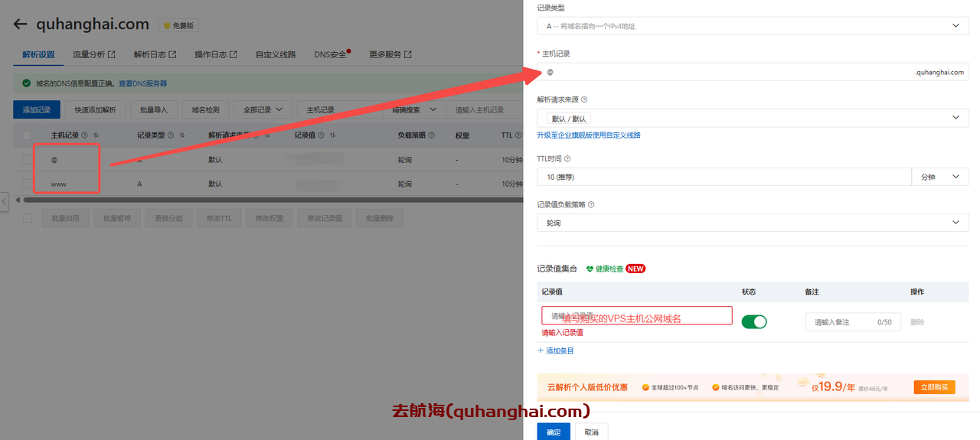The width and height of the screenshot is (980, 440).
Task: Click help icon next to TTL时间 label
Action: pyautogui.click(x=567, y=159)
